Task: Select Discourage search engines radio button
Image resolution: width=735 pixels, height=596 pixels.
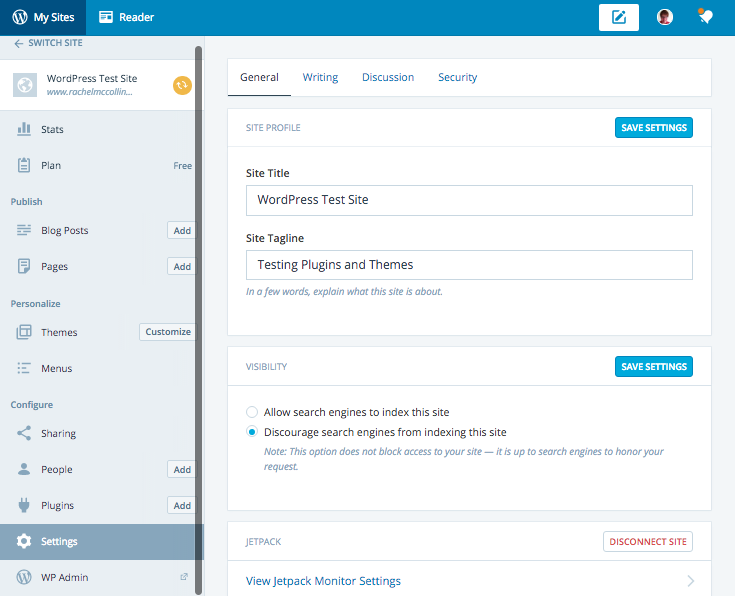Action: 252,432
